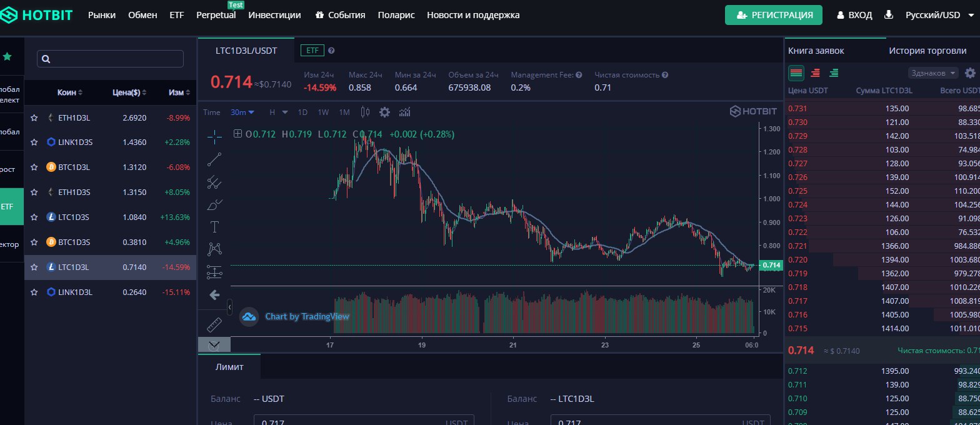This screenshot has width=980, height=425.
Task: Click the download app icon
Action: point(889,14)
